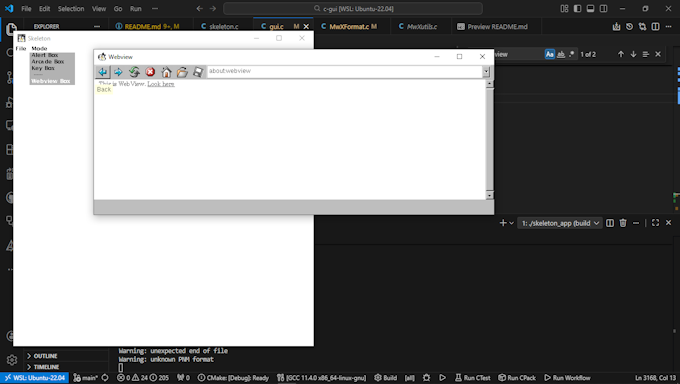This screenshot has width=680, height=384.
Task: Click the editor history go forward arrow
Action: (x=213, y=9)
